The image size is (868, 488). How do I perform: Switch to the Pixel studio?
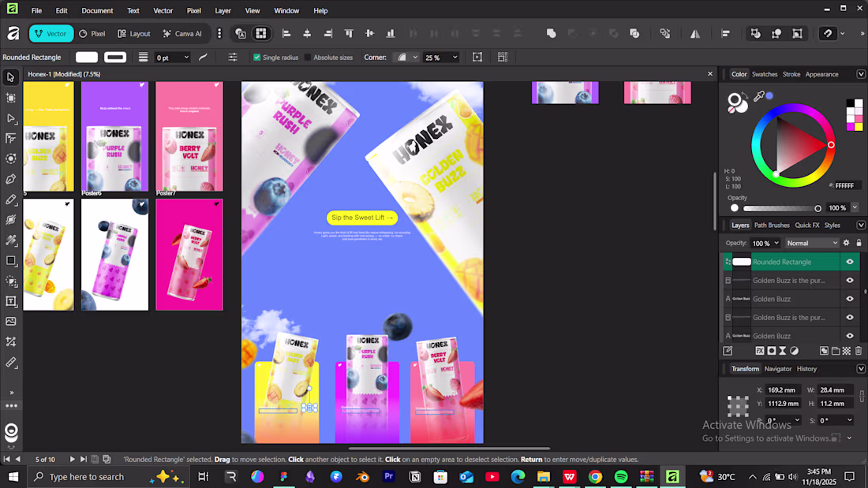pyautogui.click(x=92, y=34)
